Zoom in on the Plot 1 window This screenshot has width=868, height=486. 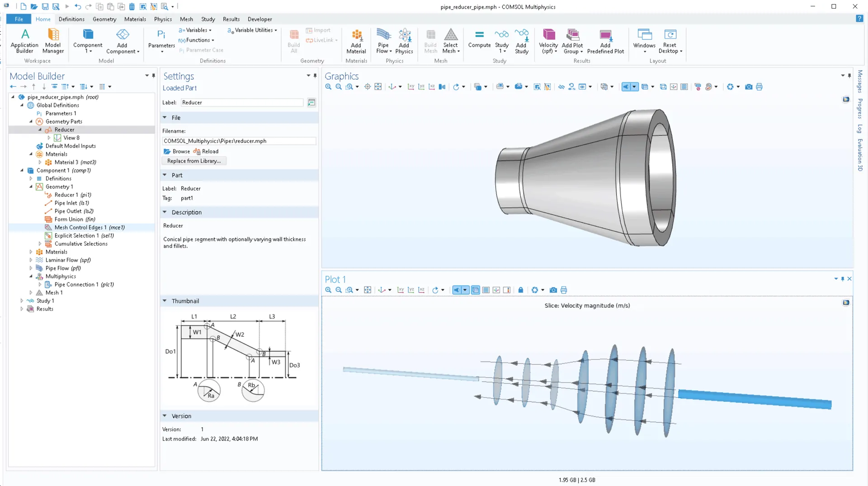click(x=328, y=290)
